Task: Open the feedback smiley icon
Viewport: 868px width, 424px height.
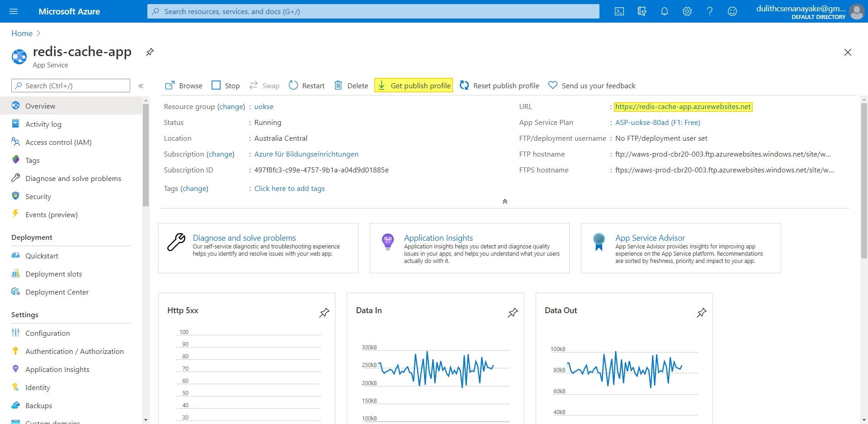Action: tap(732, 11)
